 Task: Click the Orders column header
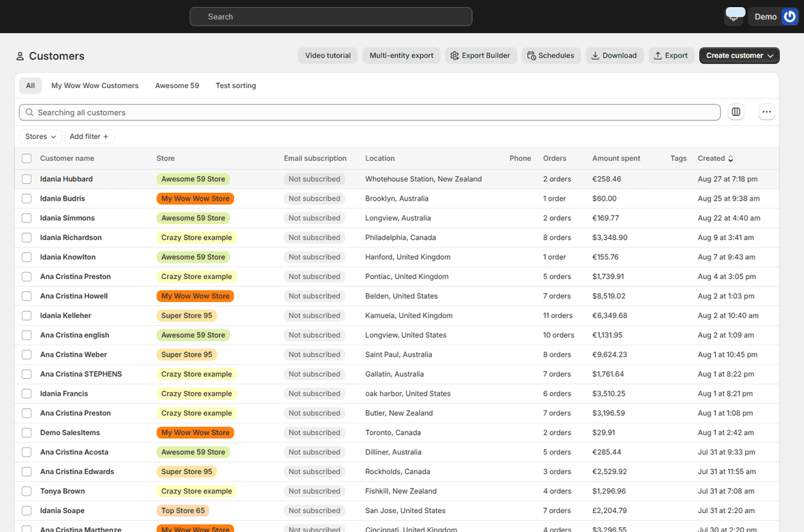pos(555,159)
